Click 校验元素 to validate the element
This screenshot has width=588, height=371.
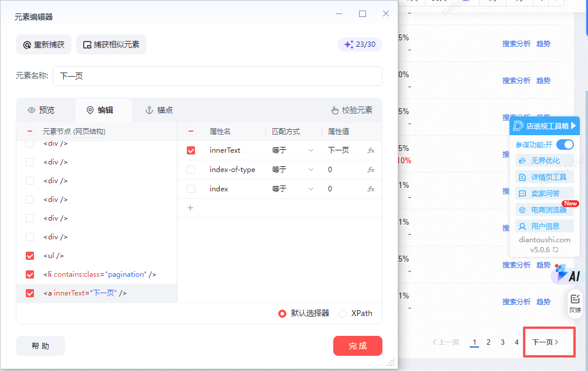click(x=352, y=110)
